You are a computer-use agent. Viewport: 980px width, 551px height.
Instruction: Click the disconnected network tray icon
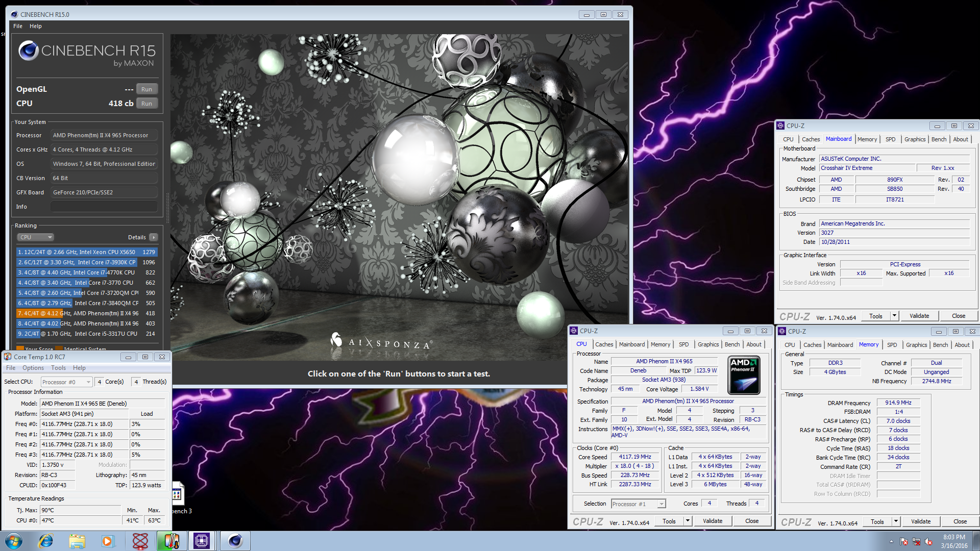[916, 541]
